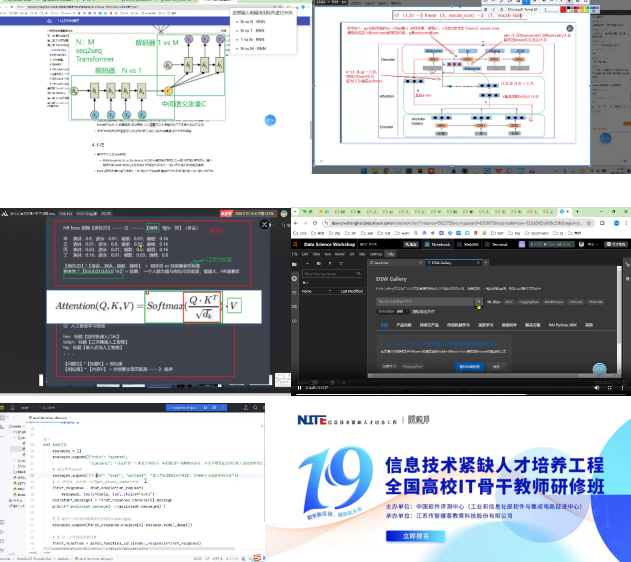This screenshot has height=562, width=631.
Task: Click the 立即报名 button on the banner
Action: tap(416, 536)
